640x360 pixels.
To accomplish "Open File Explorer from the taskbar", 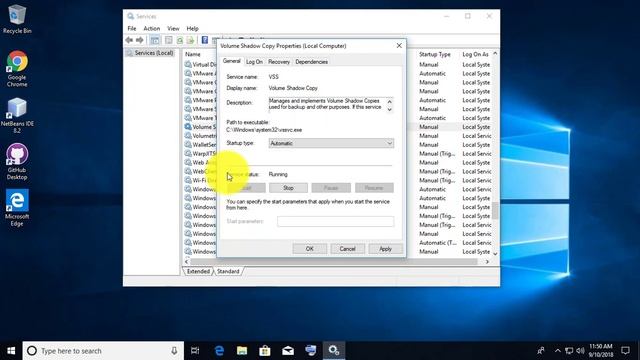I will click(x=242, y=351).
